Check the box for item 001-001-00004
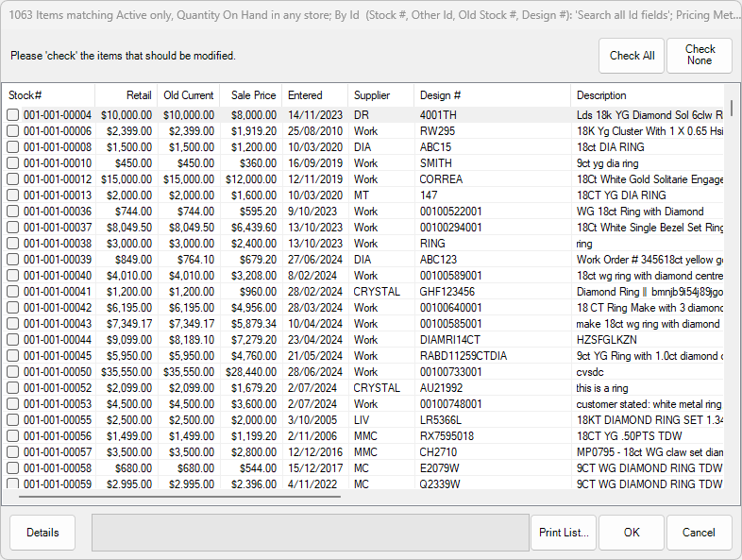Image resolution: width=742 pixels, height=560 pixels. pyautogui.click(x=13, y=115)
